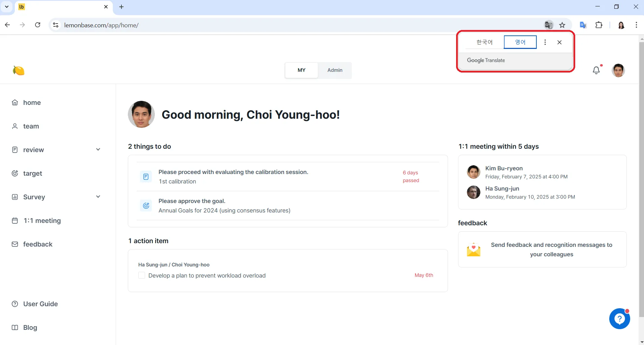Screen dimensions: 644x345
Task: View site information icon
Action: tap(56, 25)
